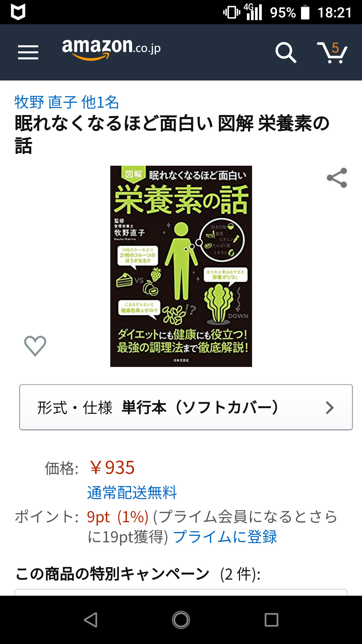Open the shopping cart with 5 items
Viewport: 362px width, 644px height.
[x=332, y=52]
